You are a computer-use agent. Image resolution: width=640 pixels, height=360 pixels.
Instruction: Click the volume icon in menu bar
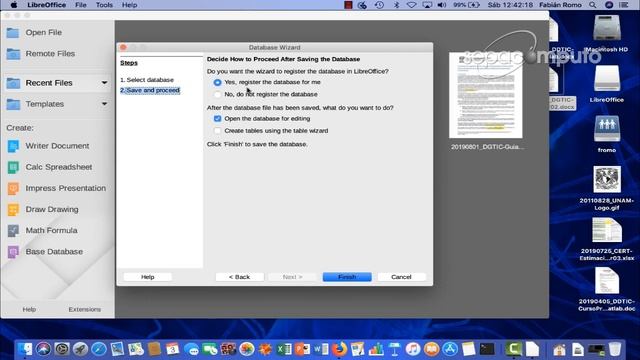tap(442, 5)
